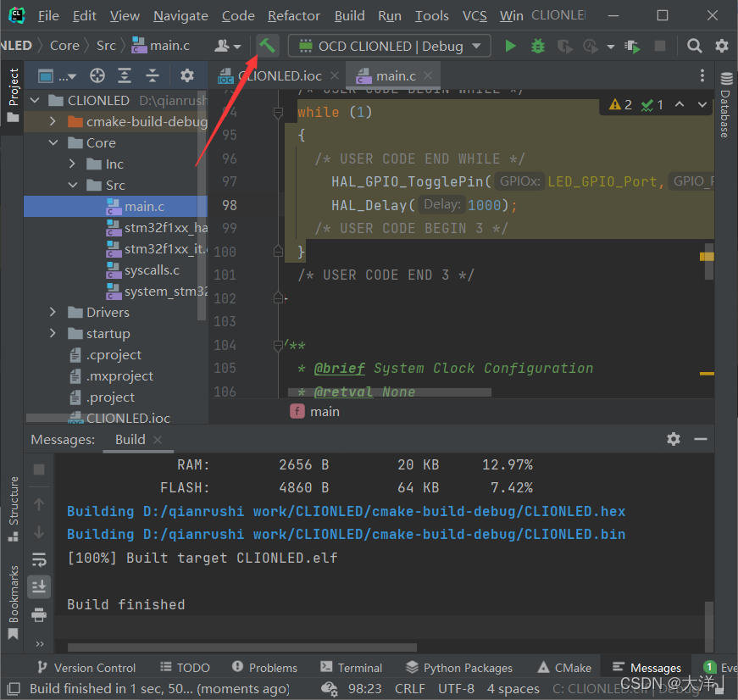Image resolution: width=738 pixels, height=700 pixels.
Task: Open the Navigate menu
Action: click(x=180, y=15)
